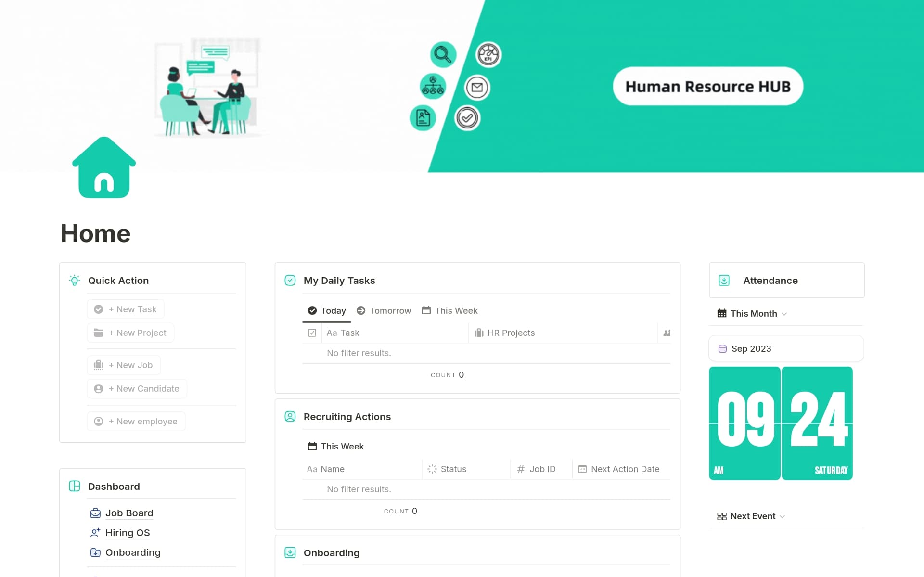The width and height of the screenshot is (924, 577).
Task: Open the Hiring OS page link
Action: coord(128,533)
